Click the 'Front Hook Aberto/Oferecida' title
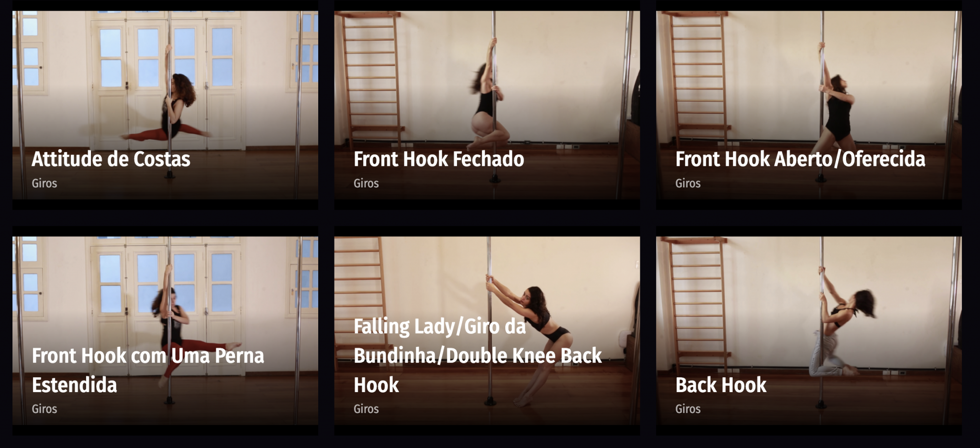The width and height of the screenshot is (980, 448). coord(800,159)
